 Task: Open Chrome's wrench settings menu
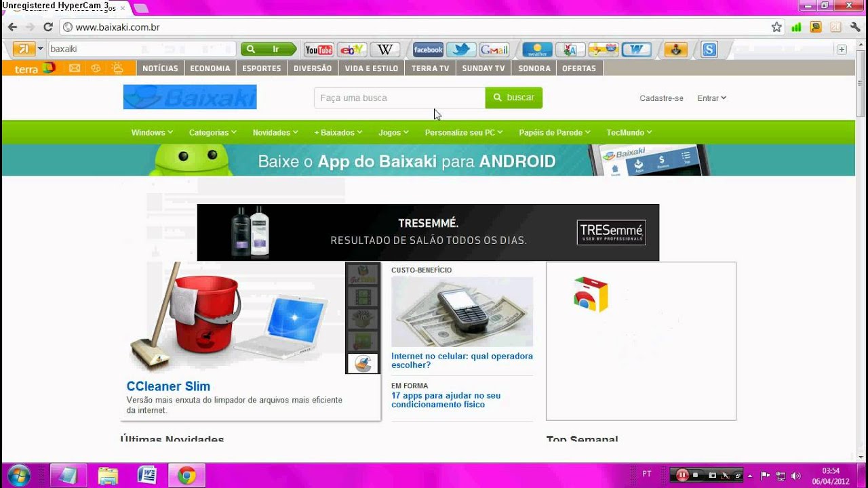(x=854, y=27)
